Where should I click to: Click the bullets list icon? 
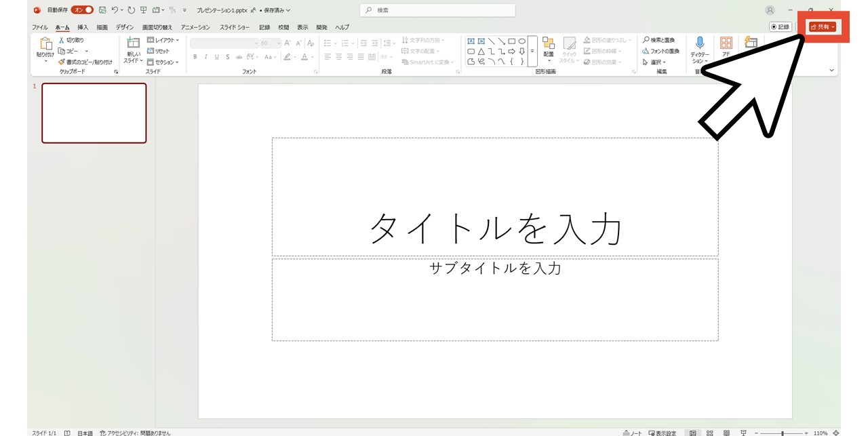(x=328, y=43)
